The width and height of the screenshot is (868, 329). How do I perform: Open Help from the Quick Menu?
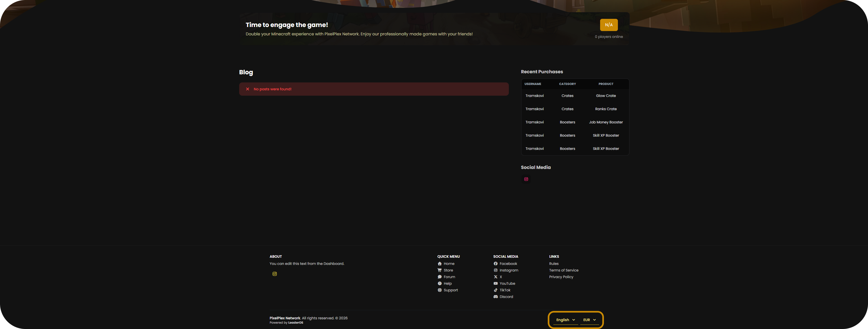click(x=448, y=283)
